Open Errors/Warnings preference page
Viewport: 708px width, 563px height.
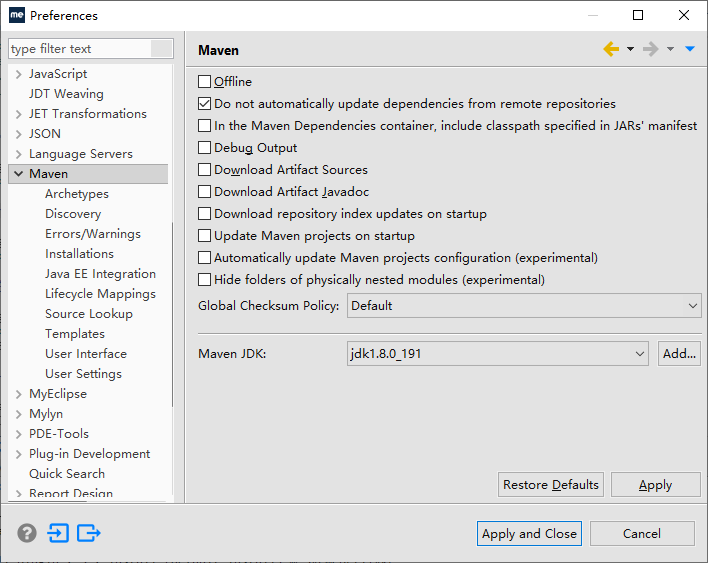[x=93, y=234]
